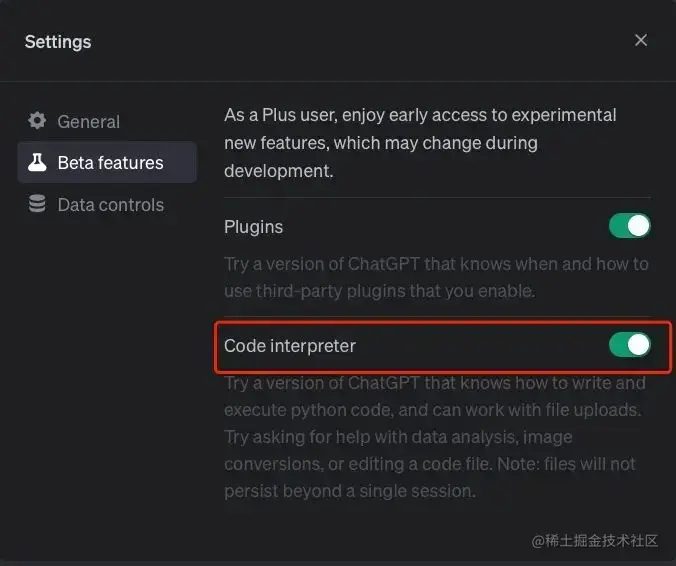Close the Settings dialog with the X

tap(641, 40)
